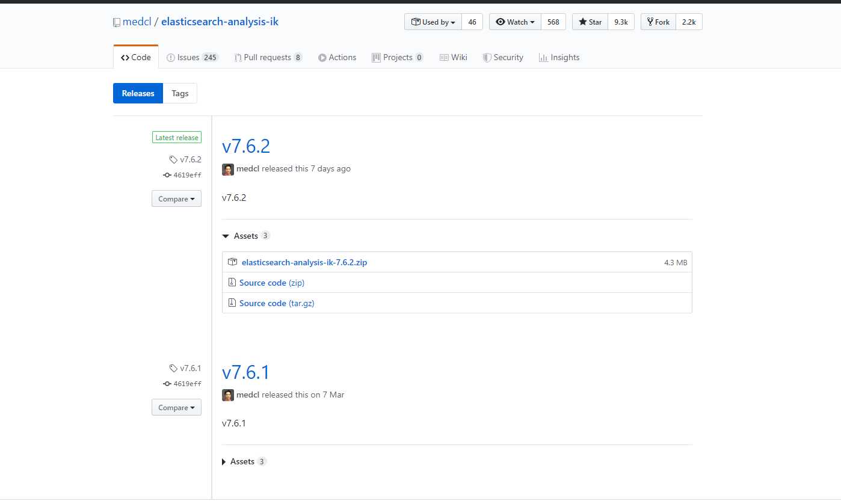Switch to the Pull requests tab
The width and height of the screenshot is (841, 504).
tap(268, 57)
